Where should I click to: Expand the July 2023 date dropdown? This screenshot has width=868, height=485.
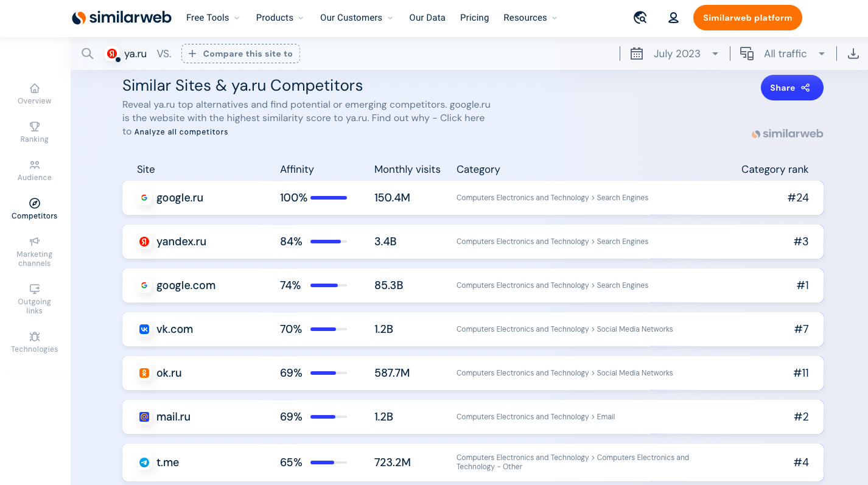click(x=675, y=54)
